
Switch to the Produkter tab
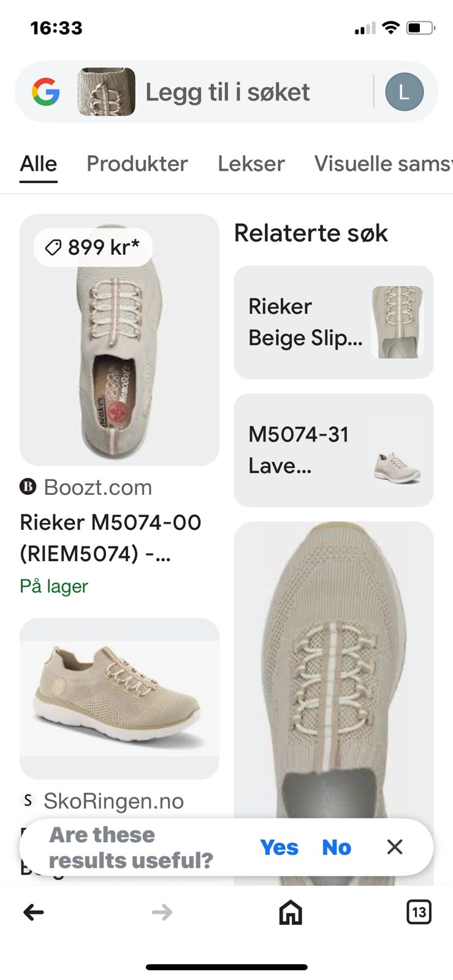[x=137, y=164]
